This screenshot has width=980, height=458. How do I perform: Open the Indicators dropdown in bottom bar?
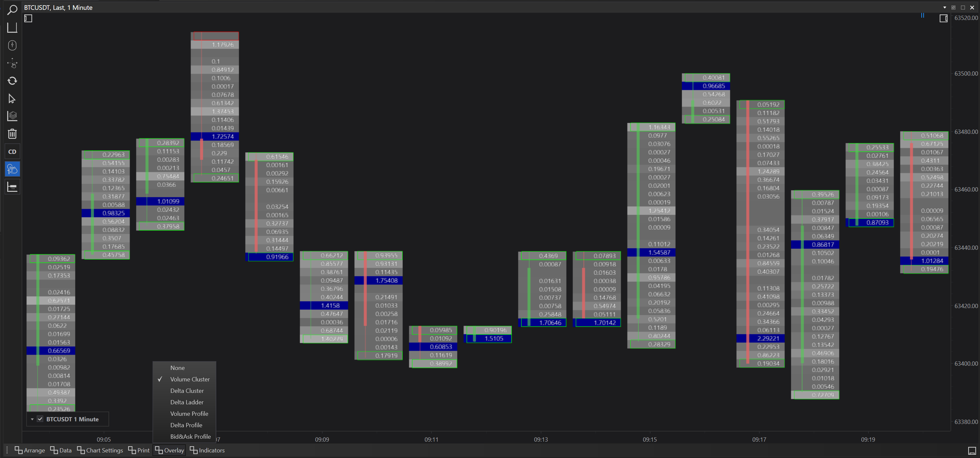click(x=207, y=450)
